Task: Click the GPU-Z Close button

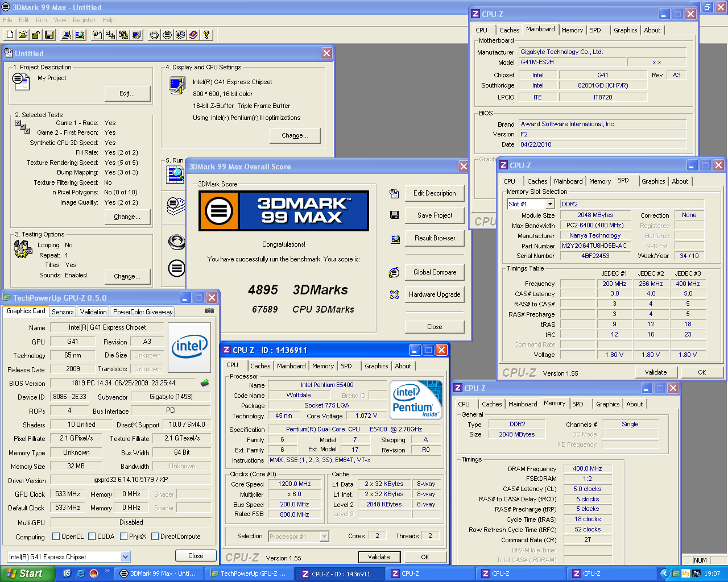Action: [x=196, y=556]
